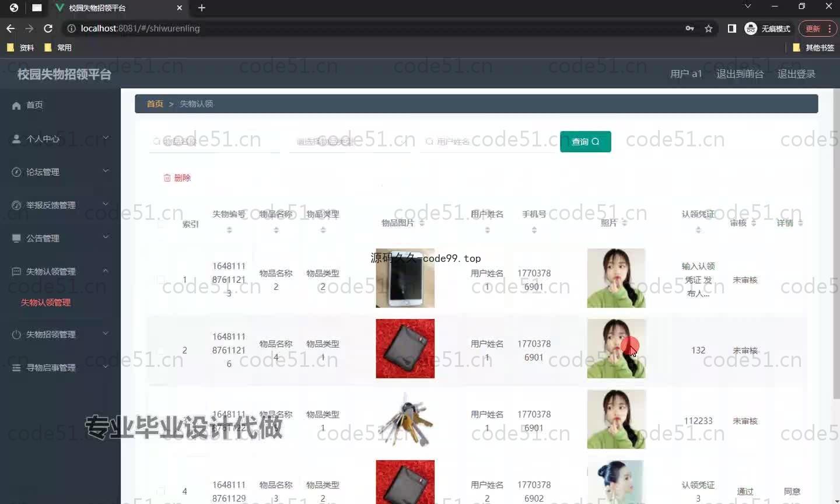Click the 公告管理 sidebar icon
The height and width of the screenshot is (504, 840).
pos(16,238)
